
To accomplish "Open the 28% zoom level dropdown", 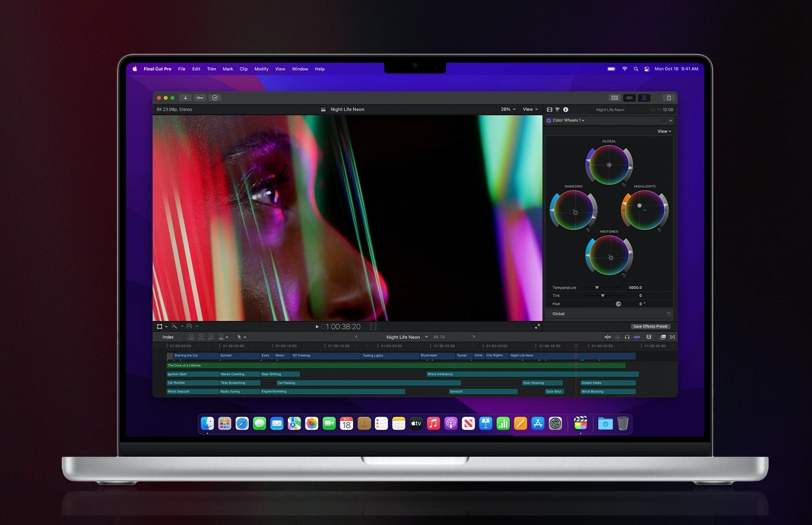I will (x=508, y=110).
